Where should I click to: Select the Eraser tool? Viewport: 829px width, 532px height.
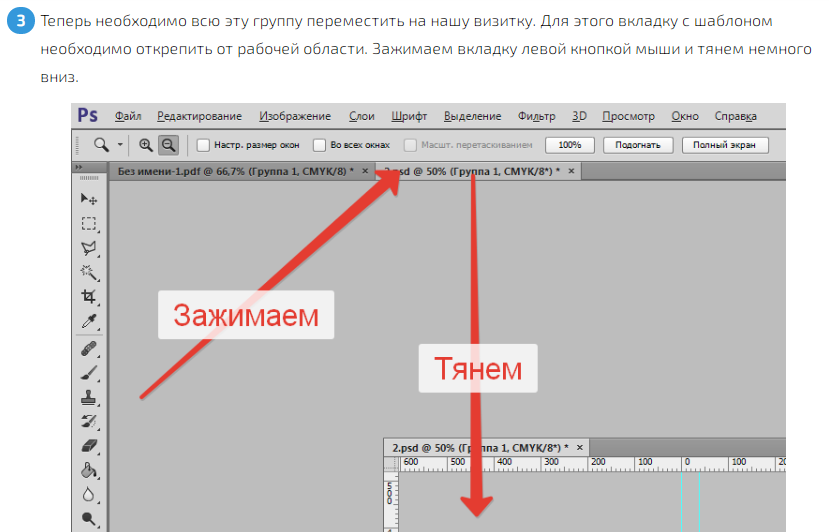click(89, 445)
